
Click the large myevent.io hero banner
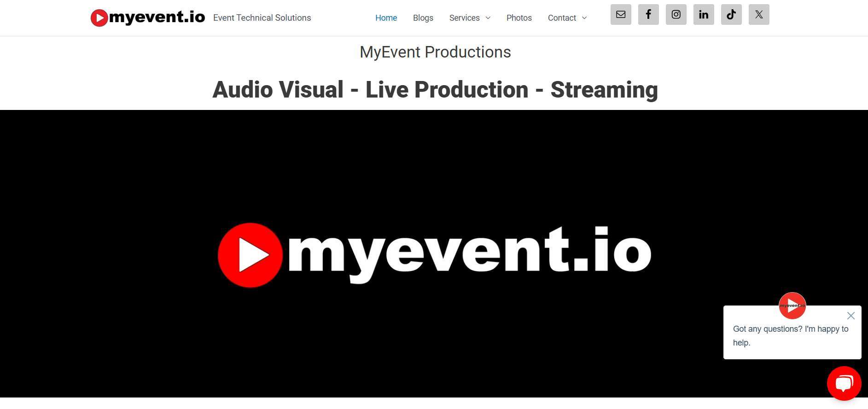[x=434, y=253]
